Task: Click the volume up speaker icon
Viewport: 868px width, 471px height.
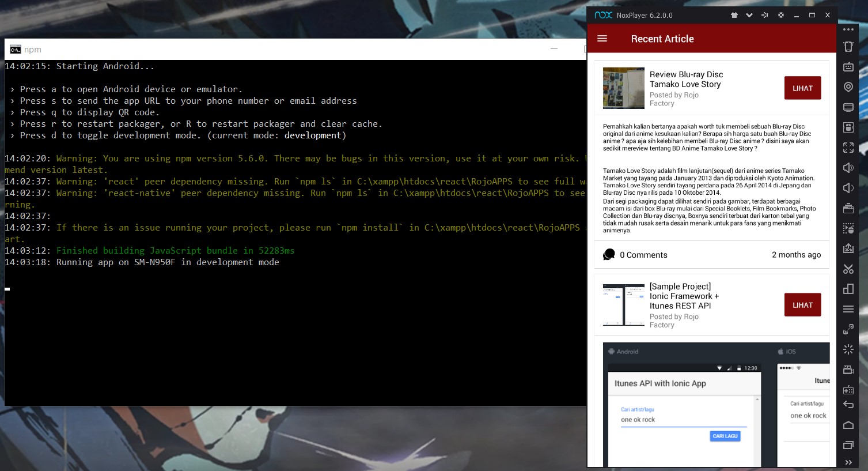Action: [x=848, y=168]
